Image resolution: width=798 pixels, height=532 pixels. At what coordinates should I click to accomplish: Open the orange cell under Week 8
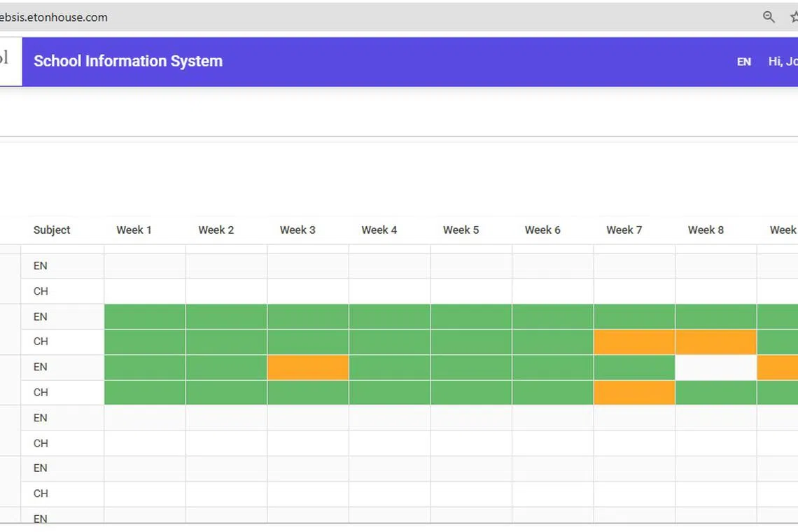click(x=715, y=342)
